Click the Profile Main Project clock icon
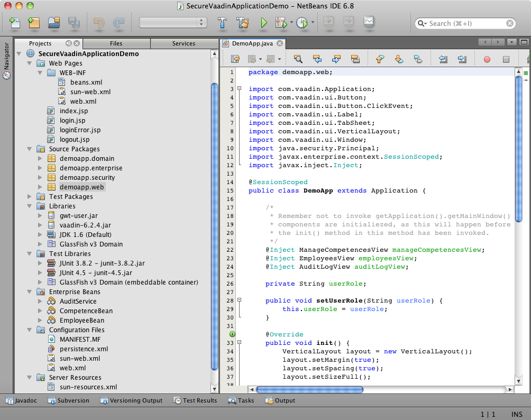Viewport: 531px width, 420px height. click(x=302, y=23)
